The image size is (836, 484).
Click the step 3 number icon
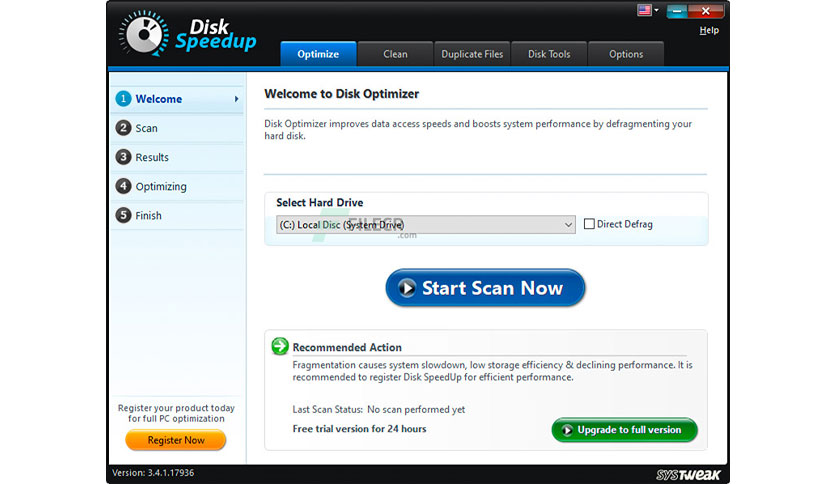(x=123, y=157)
